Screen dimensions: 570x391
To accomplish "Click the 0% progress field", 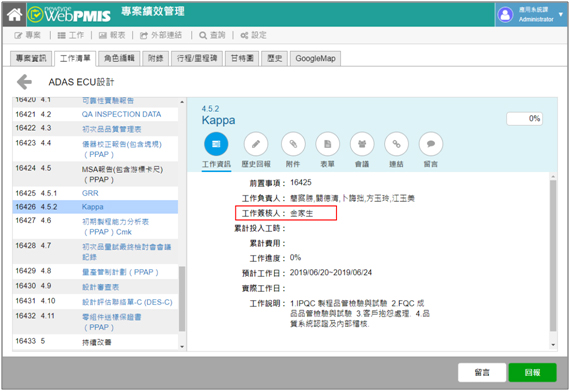I will point(524,118).
